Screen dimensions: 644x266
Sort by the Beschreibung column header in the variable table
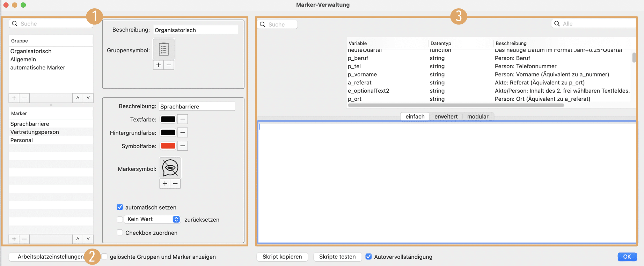(x=564, y=43)
